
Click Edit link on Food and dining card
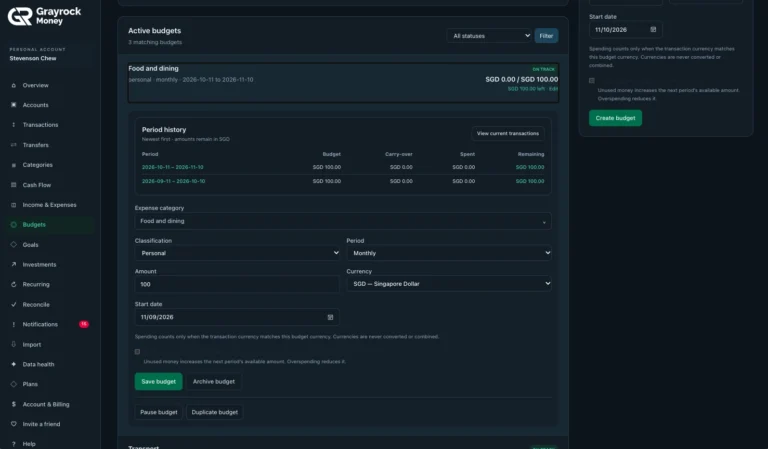553,89
